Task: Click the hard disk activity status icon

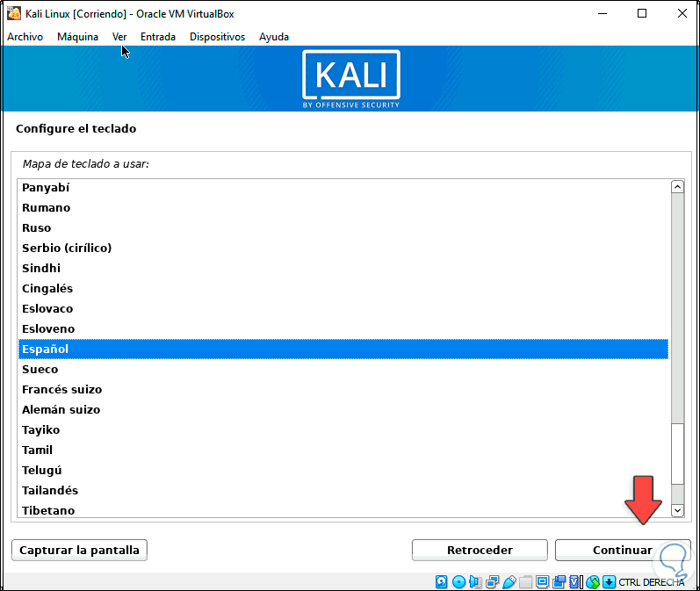Action: [442, 581]
